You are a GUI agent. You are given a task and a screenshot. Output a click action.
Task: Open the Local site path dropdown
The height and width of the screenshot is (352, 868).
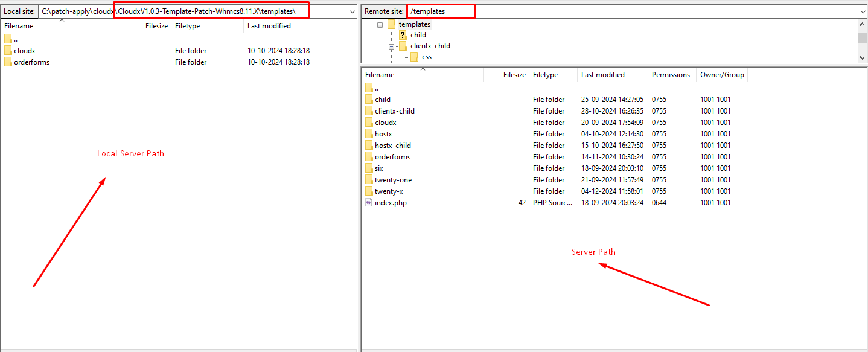(x=352, y=11)
